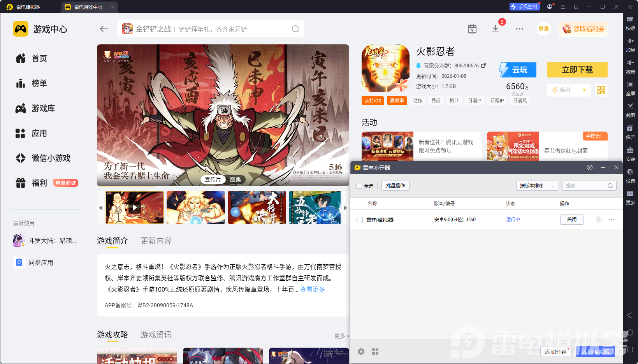This screenshot has height=364, width=638.
Task: Play the first video thumbnail
Action: point(135,207)
